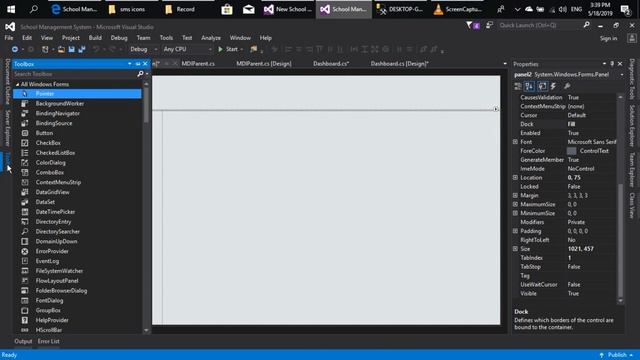Select the Pointer tool in Toolbox
Image resolution: width=640 pixels, height=360 pixels.
77,94
